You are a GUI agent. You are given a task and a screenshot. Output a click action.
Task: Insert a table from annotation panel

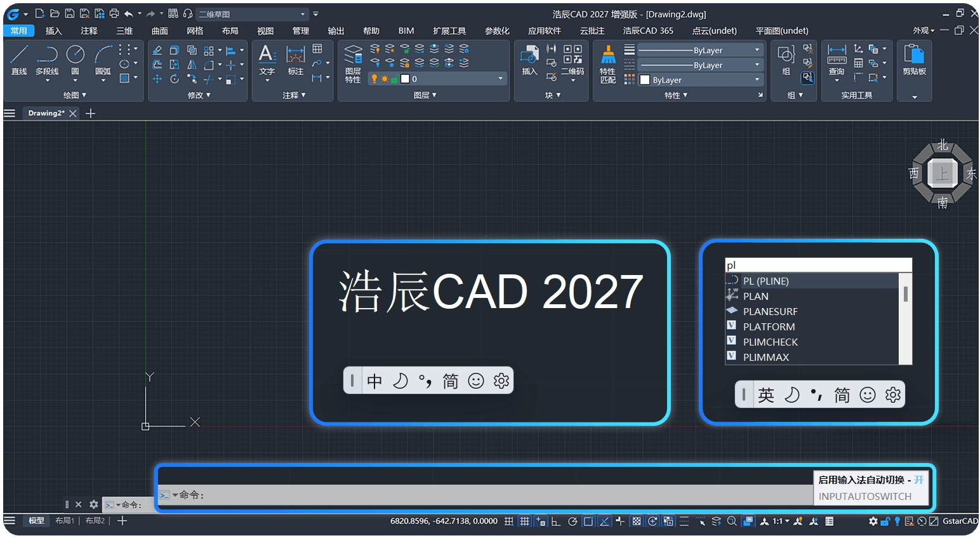click(x=317, y=49)
